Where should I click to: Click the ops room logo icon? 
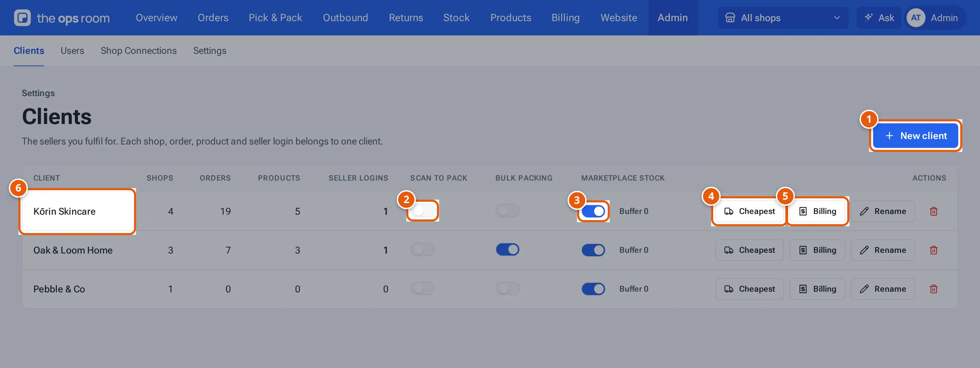22,17
